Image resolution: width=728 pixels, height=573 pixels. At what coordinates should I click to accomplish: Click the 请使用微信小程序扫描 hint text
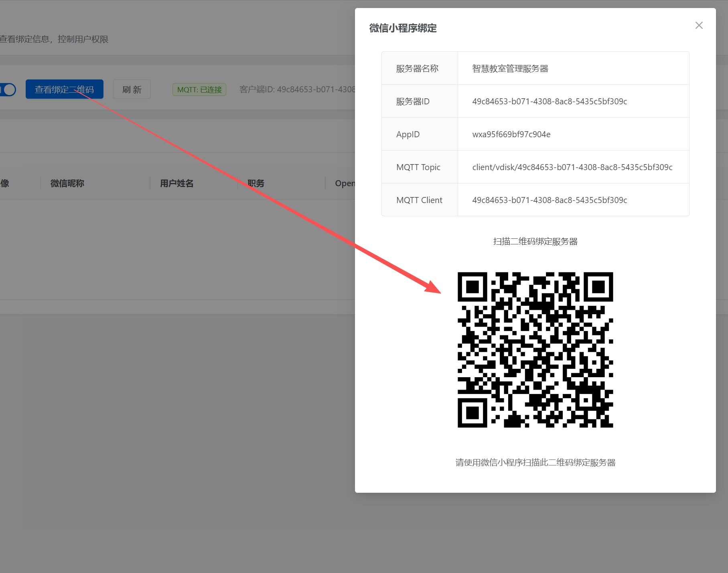pyautogui.click(x=535, y=463)
